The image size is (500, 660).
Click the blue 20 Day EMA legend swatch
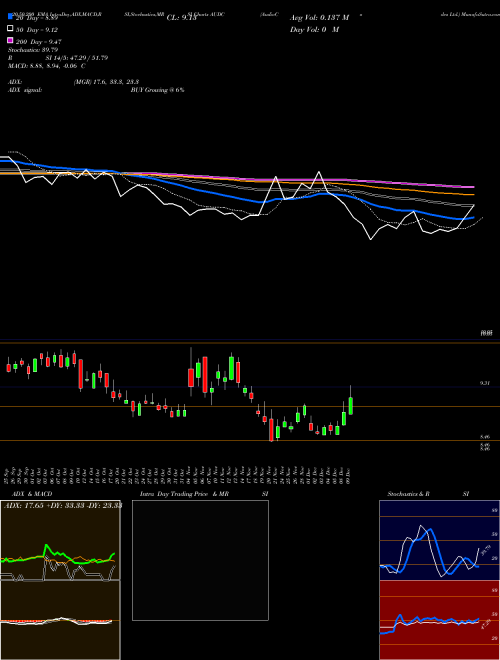point(10,17)
